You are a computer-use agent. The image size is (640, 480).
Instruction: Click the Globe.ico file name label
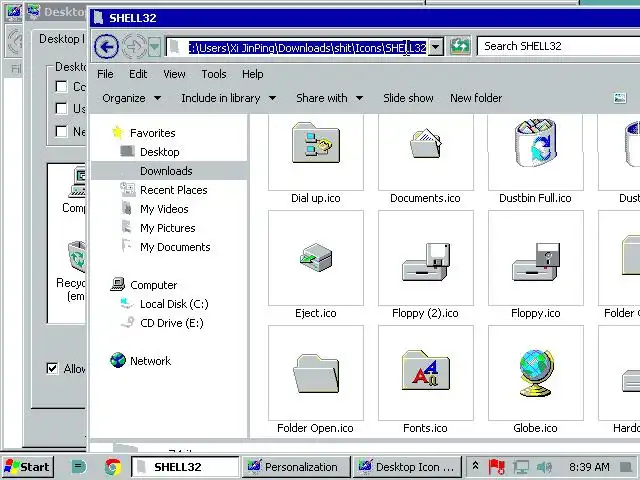click(535, 428)
